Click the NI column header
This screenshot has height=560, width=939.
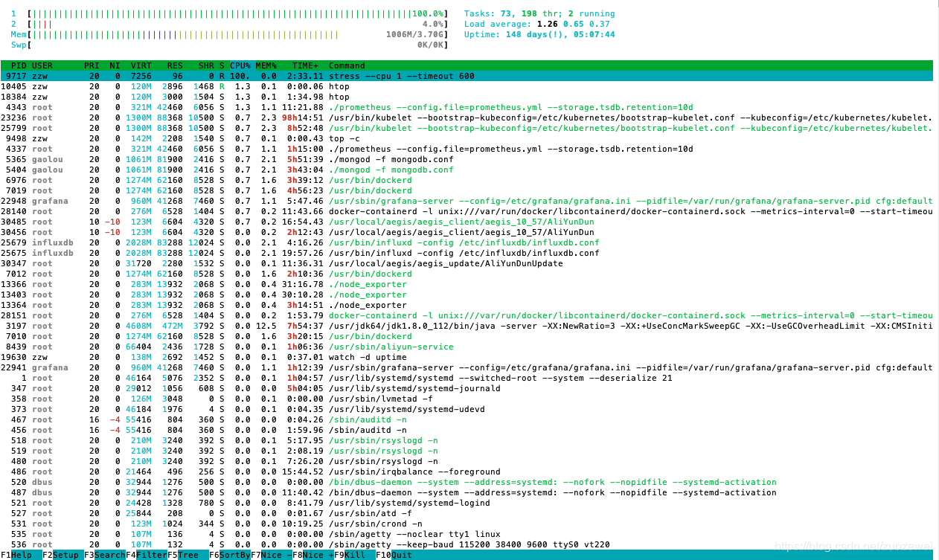point(115,65)
